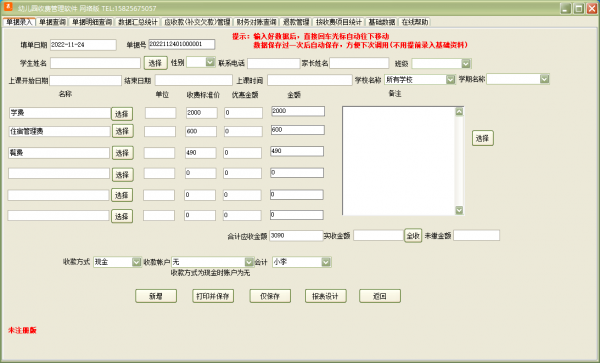Viewport: 600px width, 363px height.
Task: Click the 学费 单位 field
Action: tap(160, 113)
